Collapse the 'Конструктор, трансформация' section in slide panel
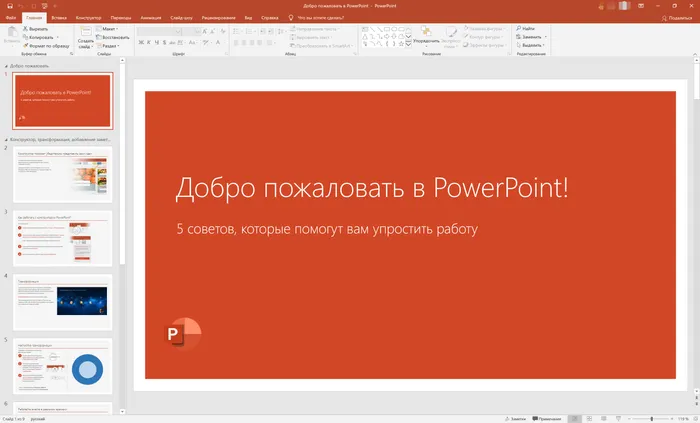This screenshot has height=423, width=700. 6,140
